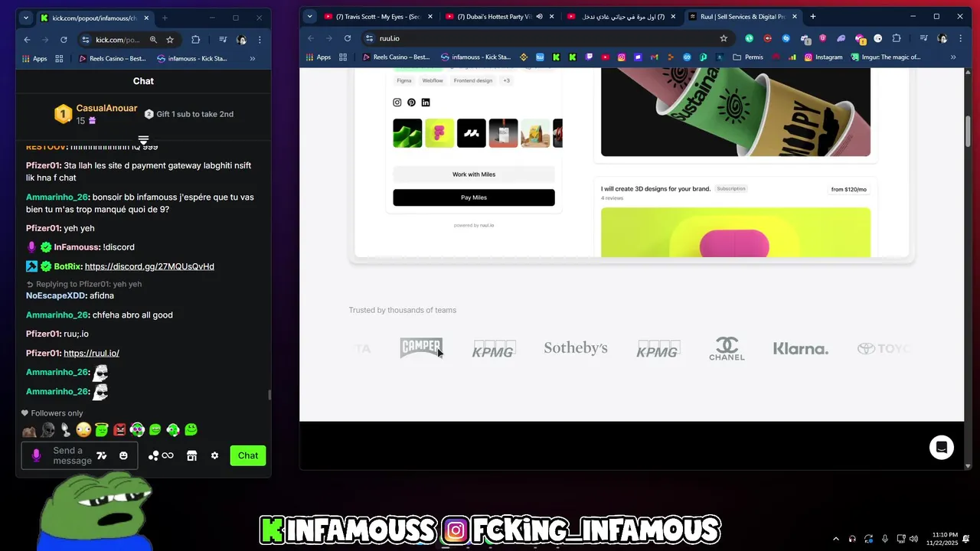Open Chrome menu in the kick.com window
Screen dimensions: 980x551
click(x=260, y=40)
